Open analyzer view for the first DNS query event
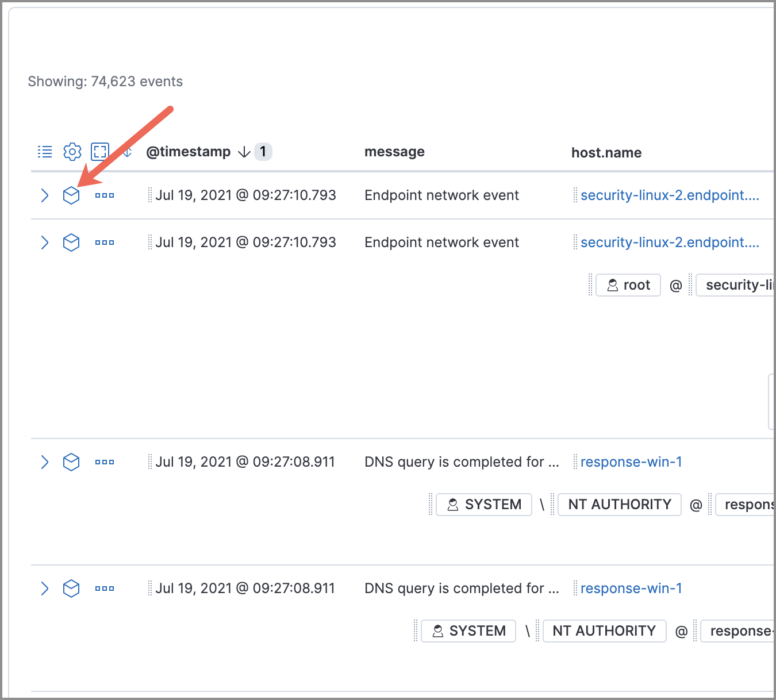The height and width of the screenshot is (700, 776). 71,461
